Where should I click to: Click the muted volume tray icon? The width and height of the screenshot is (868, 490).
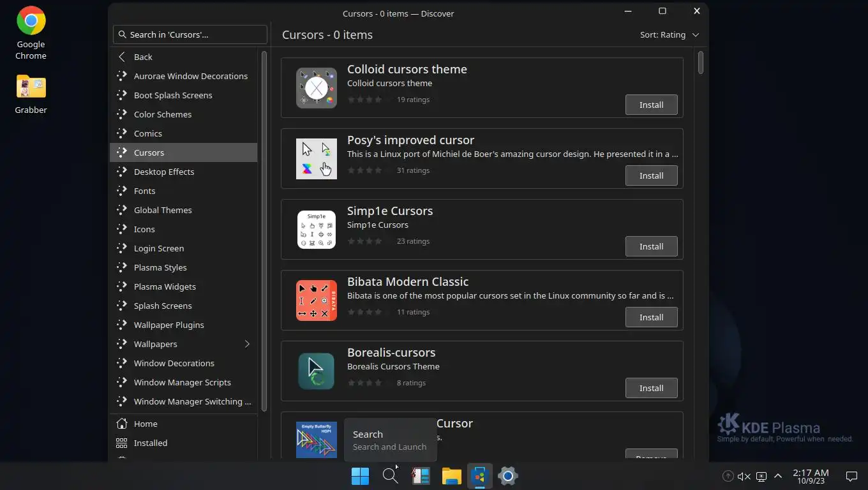(744, 476)
